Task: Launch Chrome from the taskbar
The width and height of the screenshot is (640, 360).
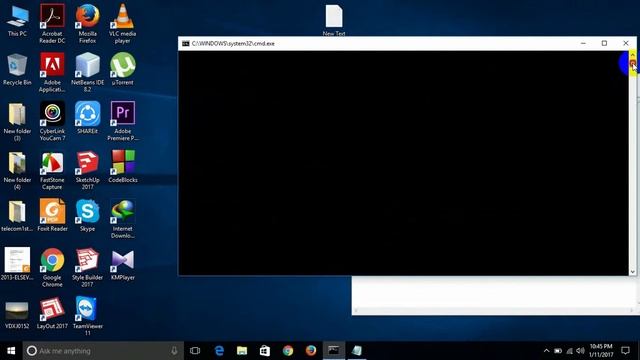Action: pyautogui.click(x=288, y=351)
